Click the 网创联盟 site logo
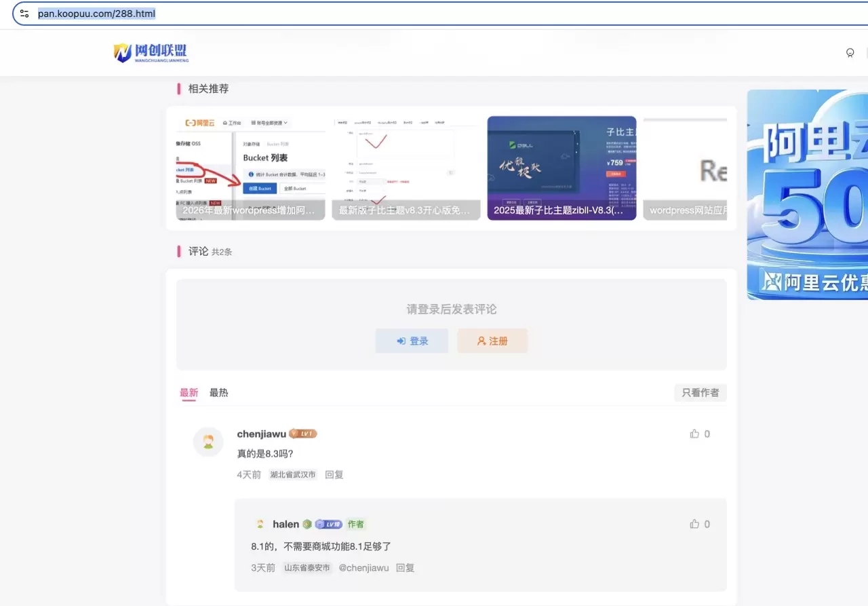 (151, 53)
